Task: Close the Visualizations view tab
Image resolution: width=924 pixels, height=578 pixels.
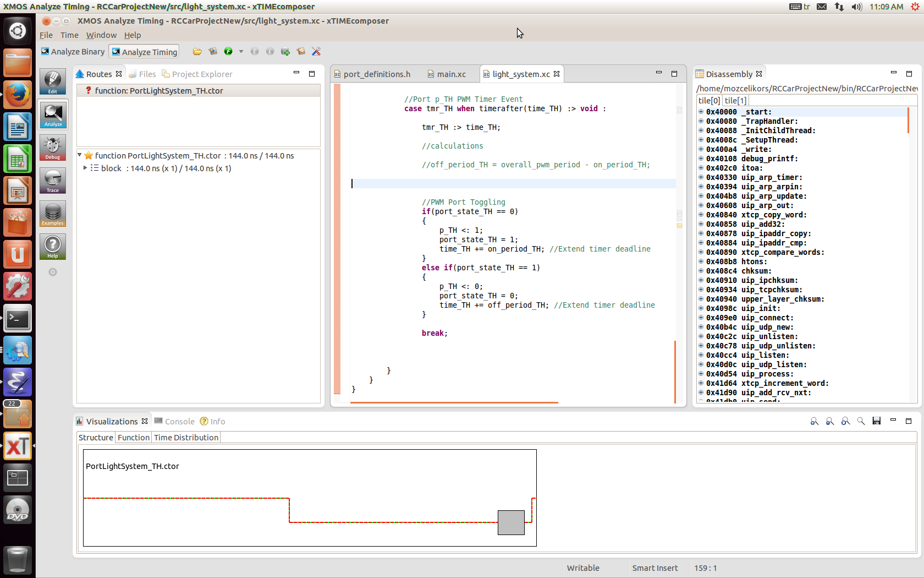Action: tap(145, 421)
